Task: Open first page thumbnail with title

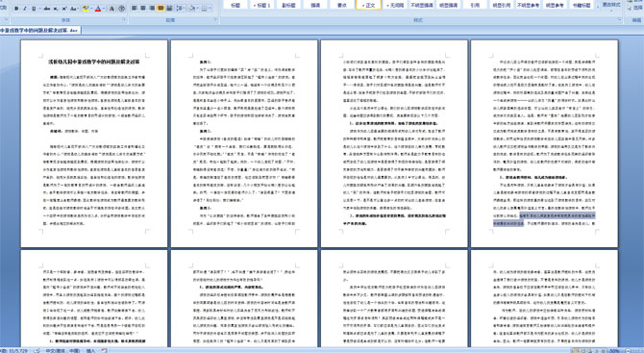Action: [94, 143]
